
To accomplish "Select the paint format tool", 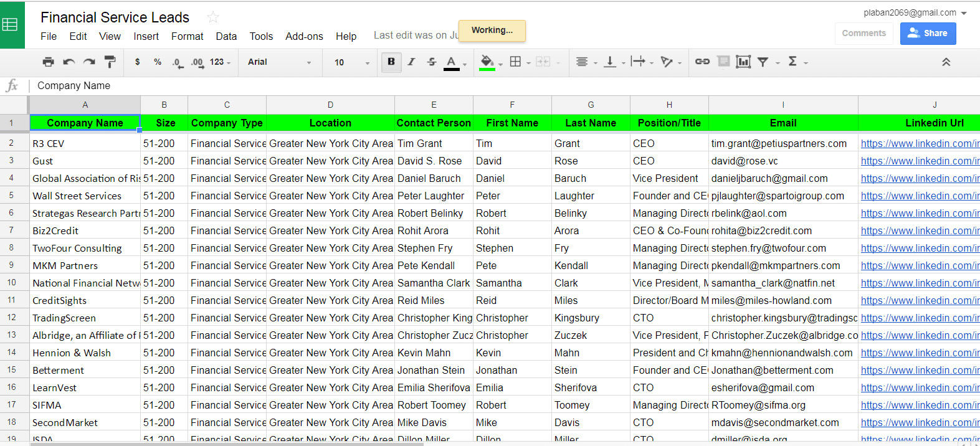I will [110, 62].
